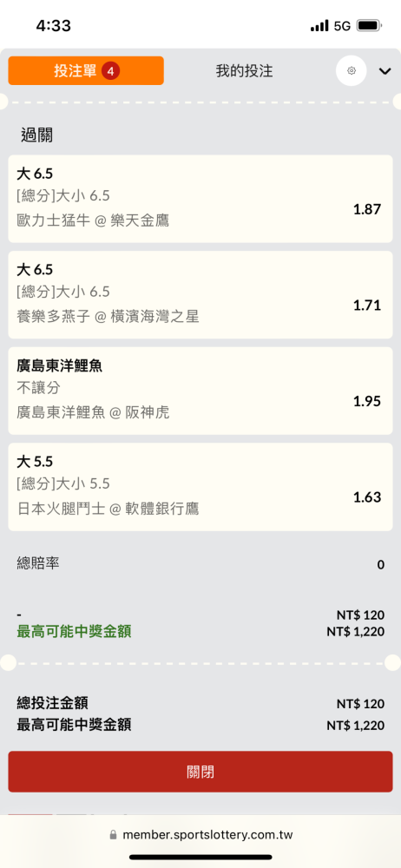This screenshot has height=868, width=401.
Task: Collapse the bet slip with the chevron
Action: (385, 71)
